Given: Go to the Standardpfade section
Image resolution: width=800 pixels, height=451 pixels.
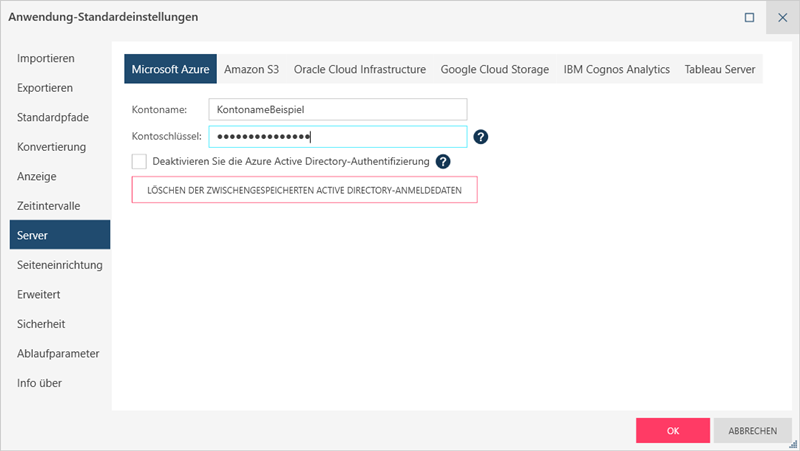Looking at the screenshot, I should (x=53, y=118).
